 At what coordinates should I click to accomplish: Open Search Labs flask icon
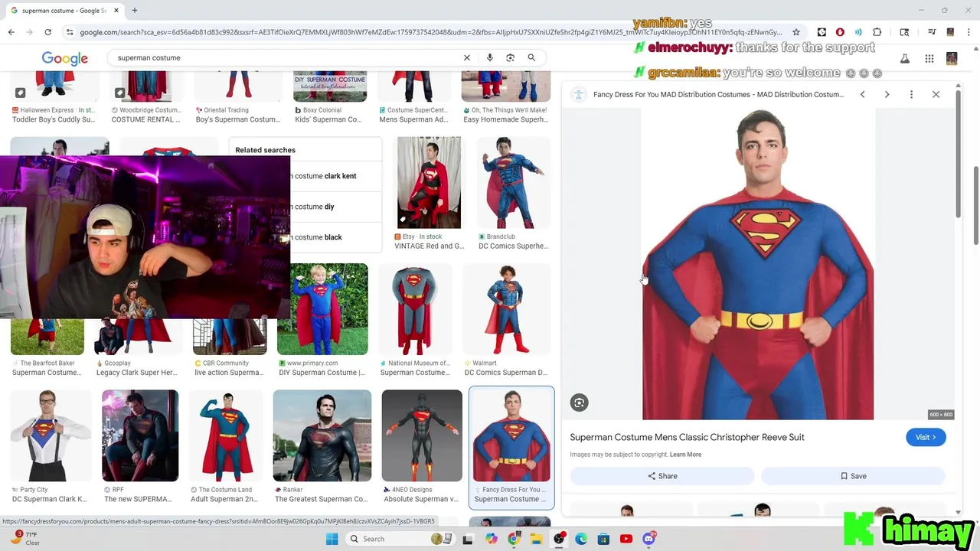coord(904,58)
